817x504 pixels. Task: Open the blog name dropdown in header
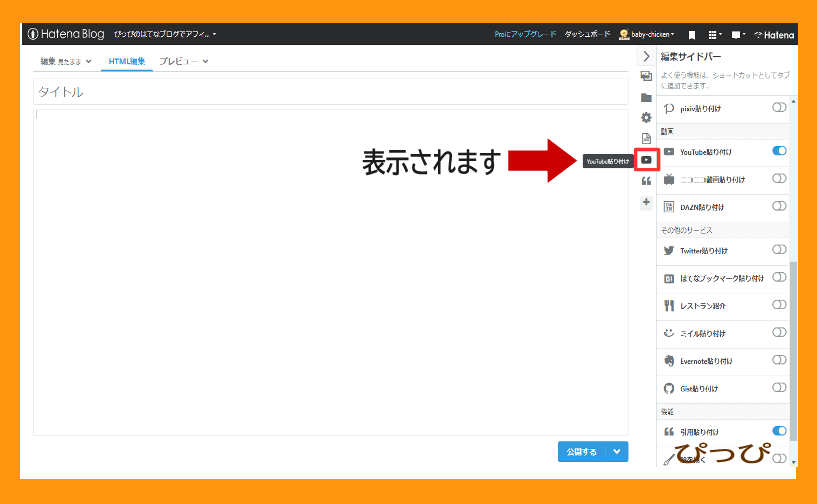coord(165,34)
